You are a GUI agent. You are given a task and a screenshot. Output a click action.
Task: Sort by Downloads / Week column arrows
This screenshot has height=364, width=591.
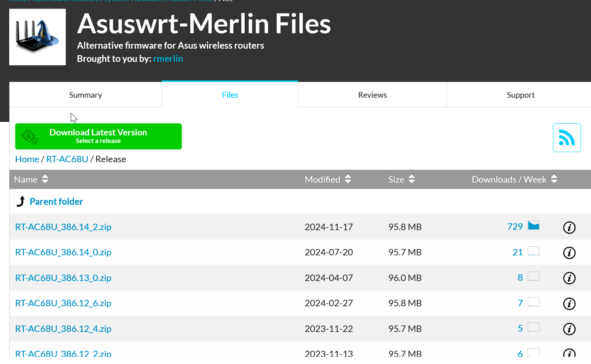pos(554,179)
